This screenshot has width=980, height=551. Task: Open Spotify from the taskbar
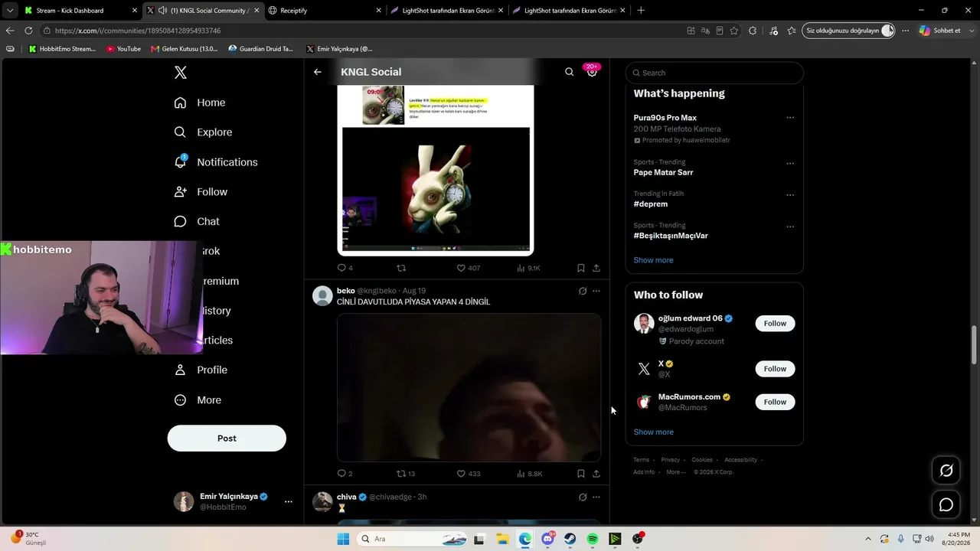pyautogui.click(x=593, y=539)
